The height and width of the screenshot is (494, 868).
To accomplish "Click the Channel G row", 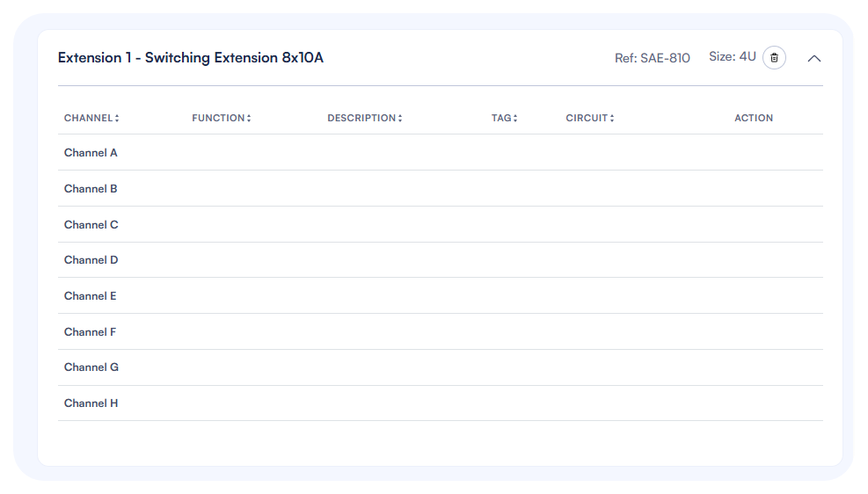I will (x=91, y=367).
